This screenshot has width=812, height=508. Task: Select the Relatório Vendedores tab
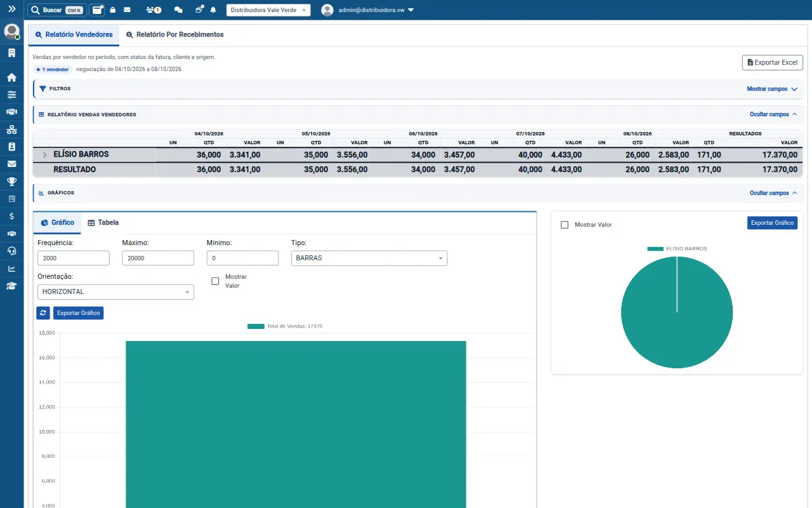click(74, 35)
